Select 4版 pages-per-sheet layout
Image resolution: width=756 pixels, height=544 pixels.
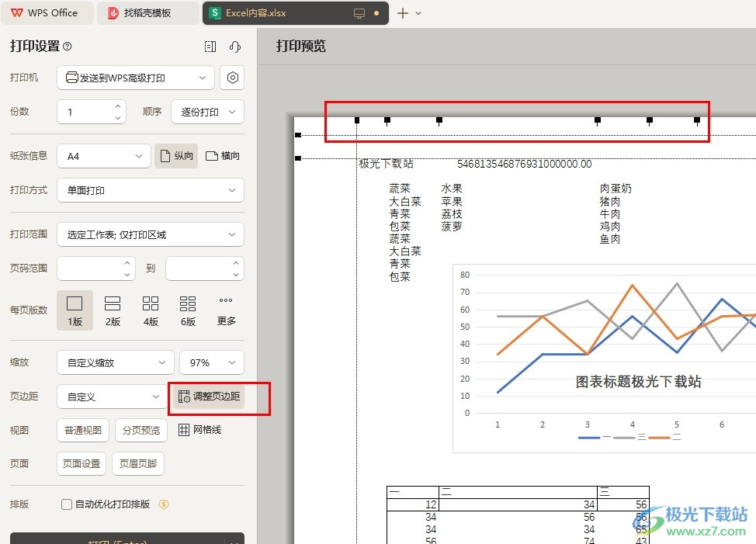pos(151,310)
